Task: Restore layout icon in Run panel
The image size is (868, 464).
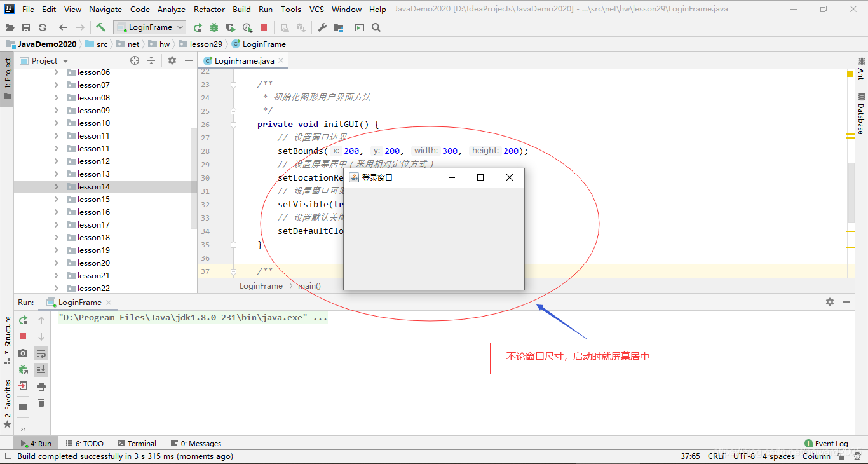Action: [x=23, y=406]
